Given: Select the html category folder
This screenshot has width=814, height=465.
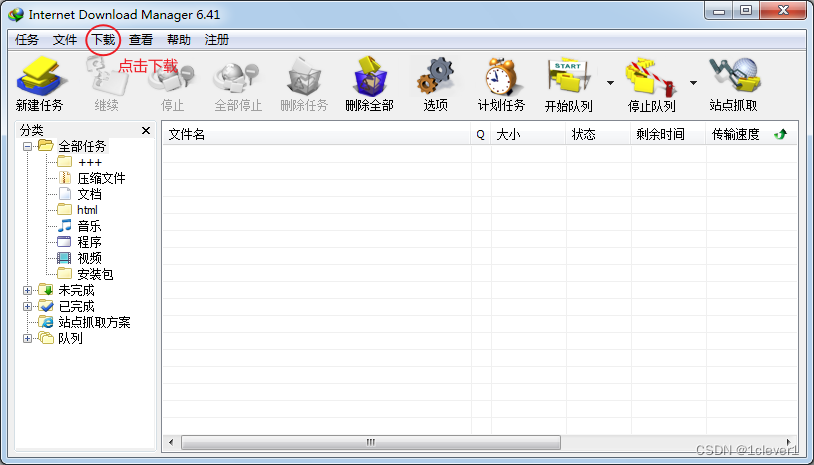Looking at the screenshot, I should (x=87, y=210).
